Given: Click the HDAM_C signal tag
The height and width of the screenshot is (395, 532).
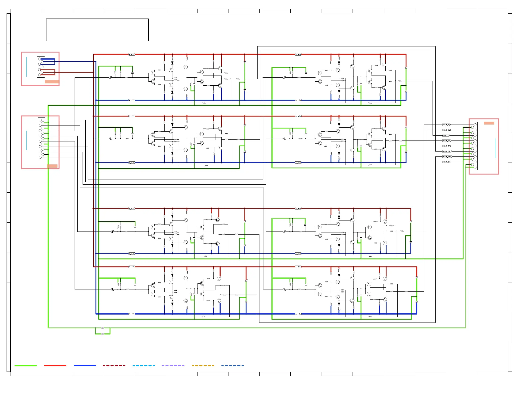Looking at the screenshot, I should 445,135.
